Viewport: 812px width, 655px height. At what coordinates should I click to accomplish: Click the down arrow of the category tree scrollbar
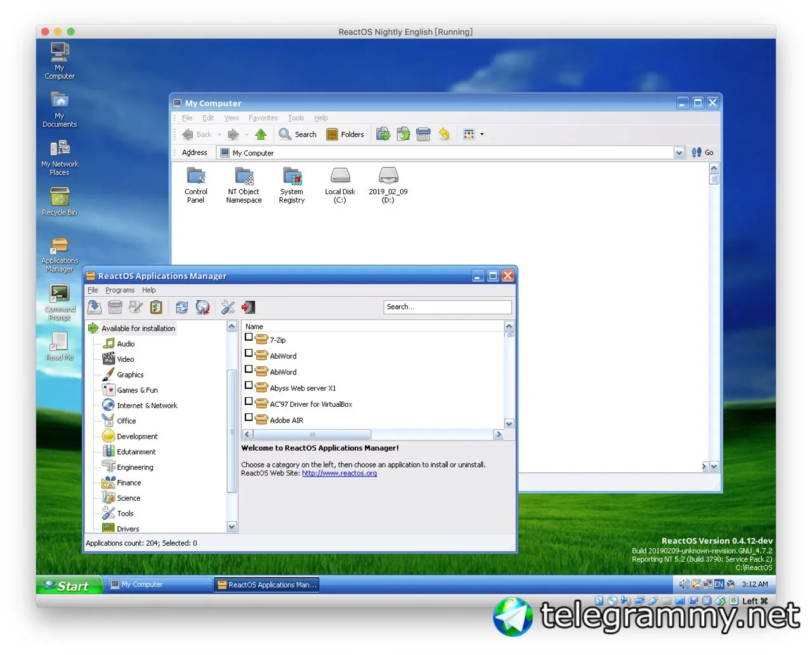coord(232,527)
